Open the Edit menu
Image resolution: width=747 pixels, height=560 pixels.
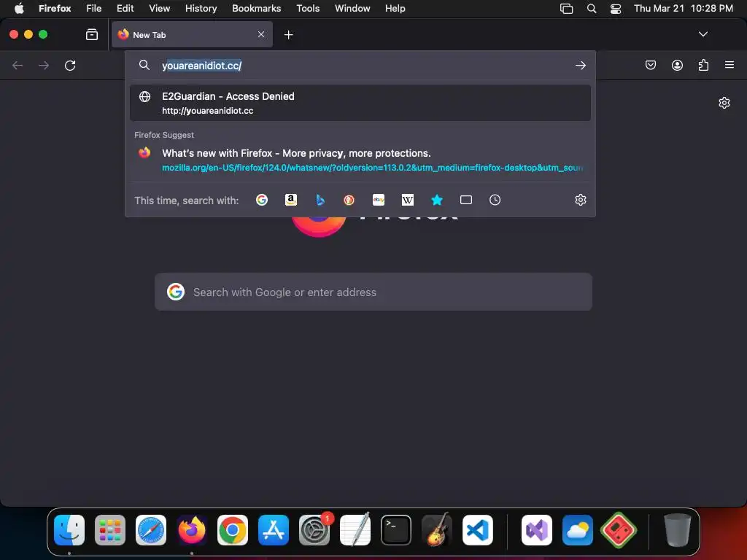tap(125, 8)
